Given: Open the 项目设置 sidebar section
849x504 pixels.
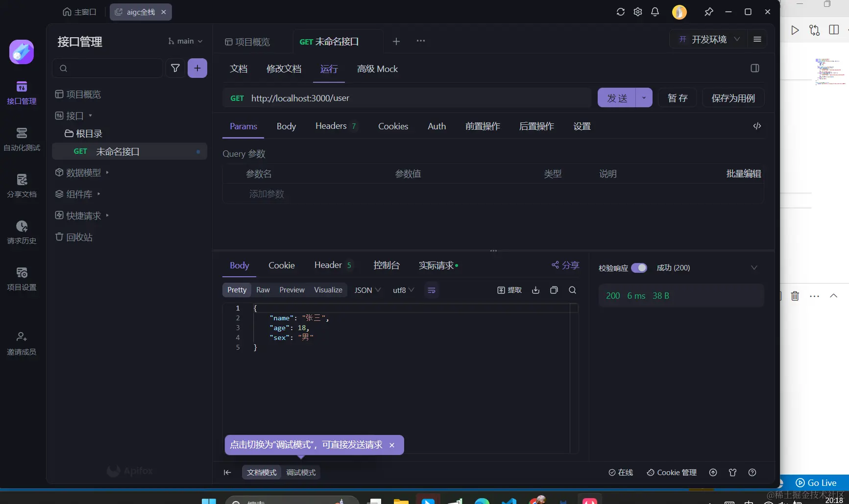Looking at the screenshot, I should [x=22, y=279].
